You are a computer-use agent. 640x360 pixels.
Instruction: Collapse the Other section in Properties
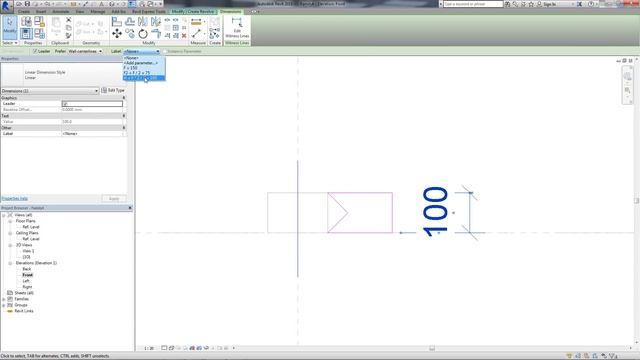click(x=124, y=128)
